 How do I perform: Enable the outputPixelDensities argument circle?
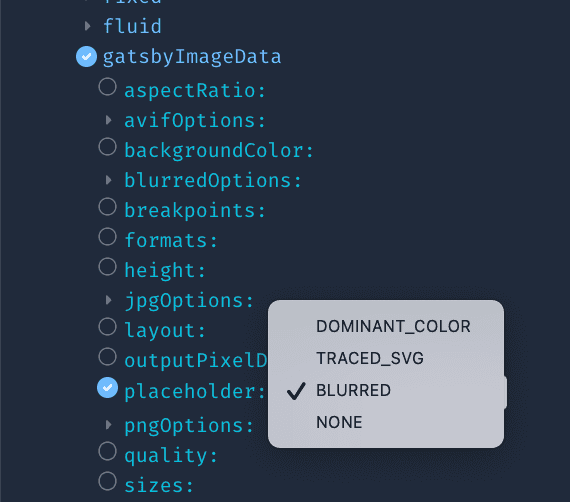point(108,357)
